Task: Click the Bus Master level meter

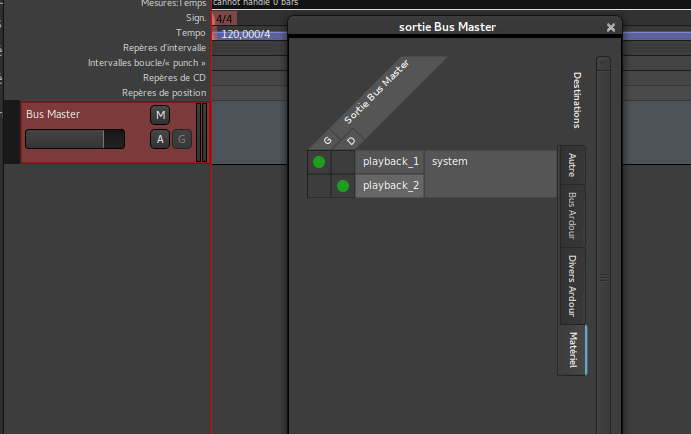Action: click(201, 132)
